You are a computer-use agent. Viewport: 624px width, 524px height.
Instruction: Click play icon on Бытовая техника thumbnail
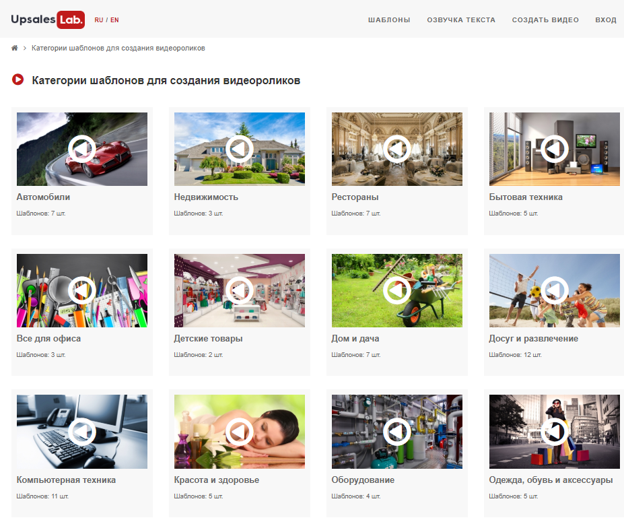[553, 149]
